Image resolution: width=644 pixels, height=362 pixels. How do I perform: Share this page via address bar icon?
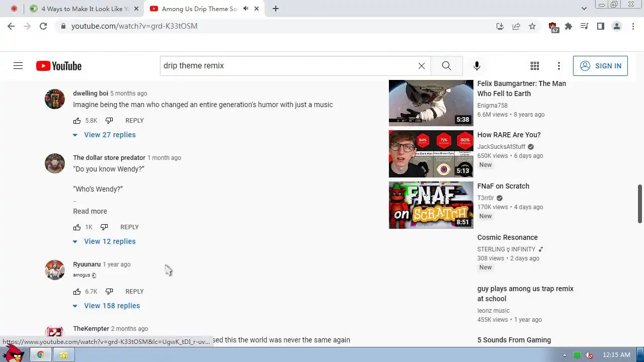(x=516, y=26)
